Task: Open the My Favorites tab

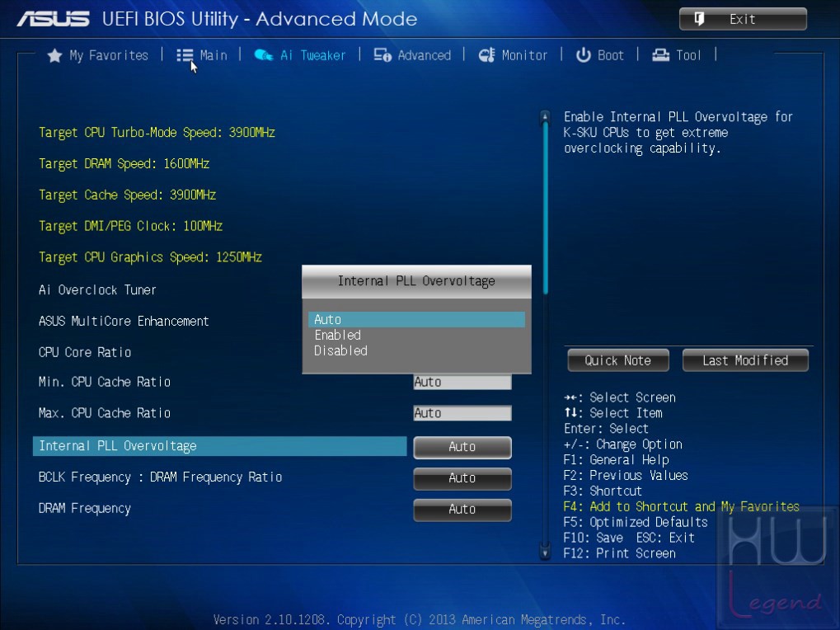Action: pos(109,55)
